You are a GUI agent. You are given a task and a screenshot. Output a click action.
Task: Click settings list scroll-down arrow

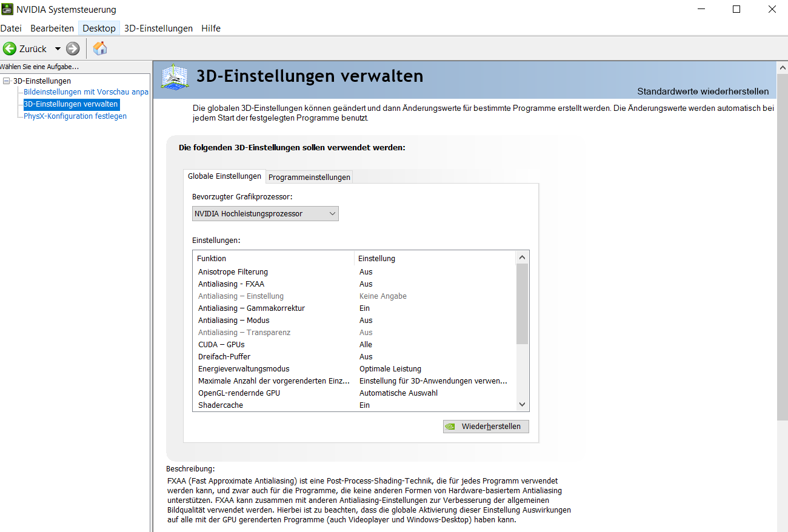[x=523, y=405]
